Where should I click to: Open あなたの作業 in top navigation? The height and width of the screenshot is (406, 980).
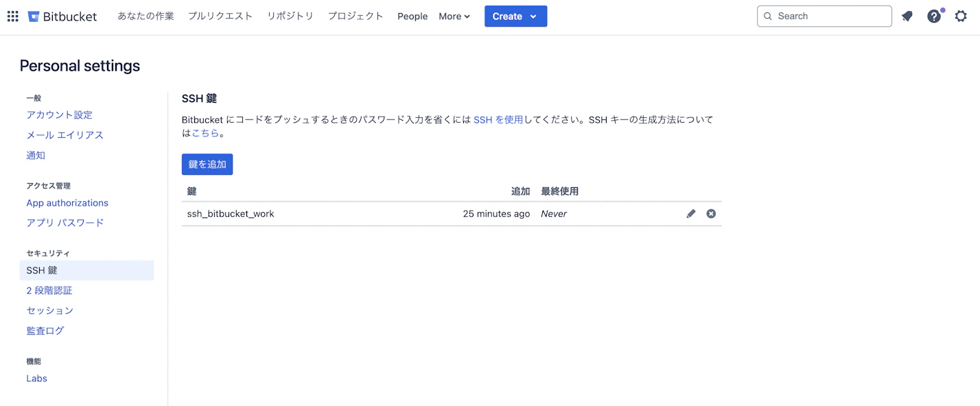pos(145,16)
